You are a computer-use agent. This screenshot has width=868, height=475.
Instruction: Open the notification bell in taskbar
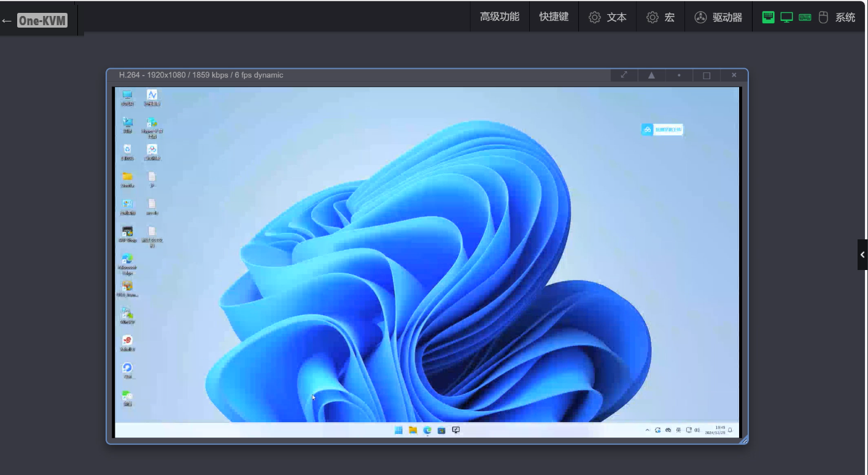coord(730,430)
